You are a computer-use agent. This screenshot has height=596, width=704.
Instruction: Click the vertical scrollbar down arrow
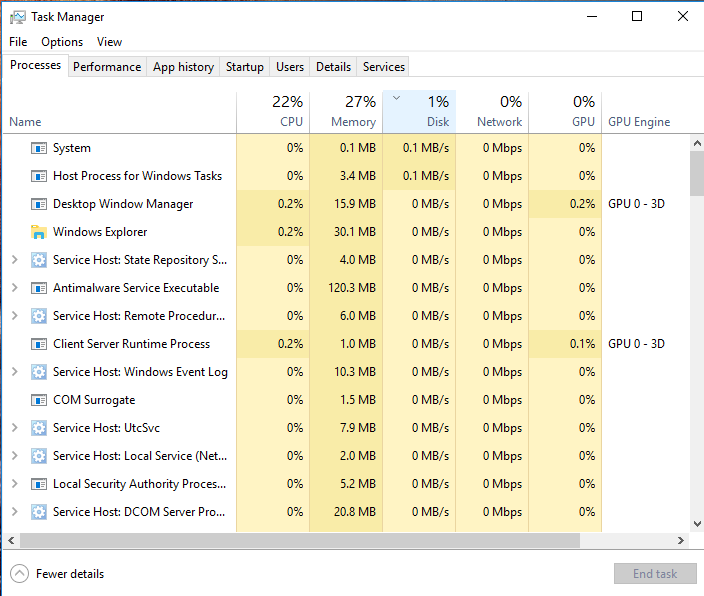pyautogui.click(x=697, y=524)
